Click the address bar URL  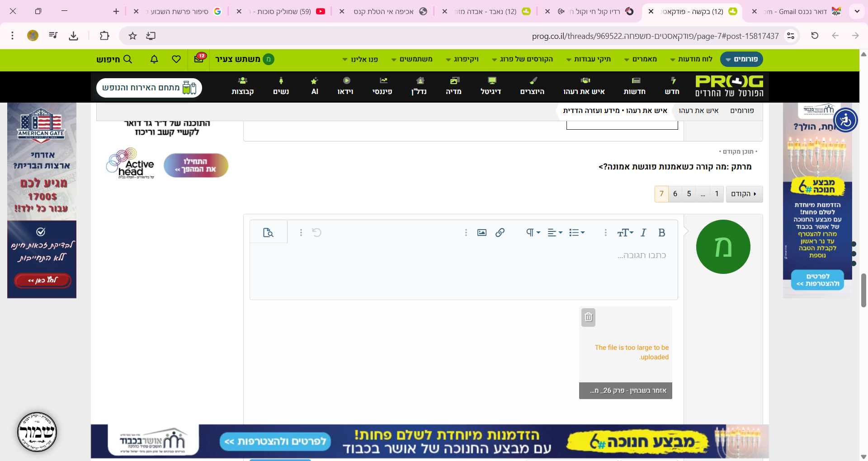(655, 36)
